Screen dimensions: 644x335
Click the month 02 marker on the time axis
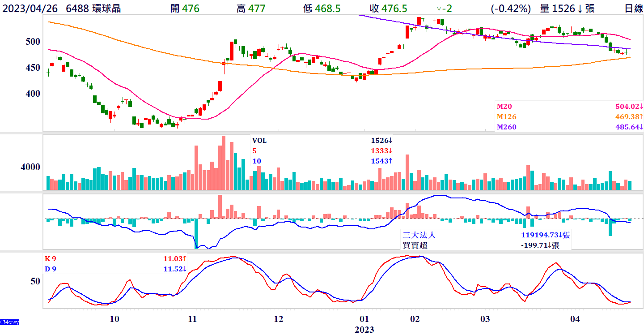click(x=415, y=319)
